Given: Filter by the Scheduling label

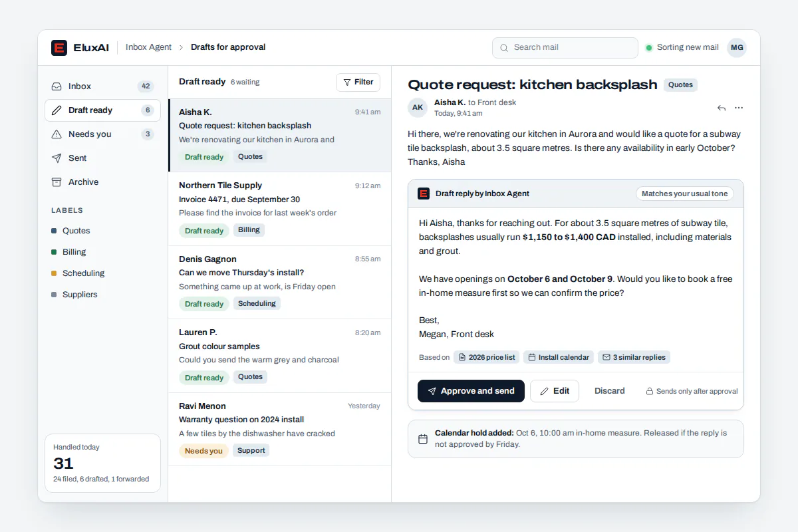Looking at the screenshot, I should (83, 273).
